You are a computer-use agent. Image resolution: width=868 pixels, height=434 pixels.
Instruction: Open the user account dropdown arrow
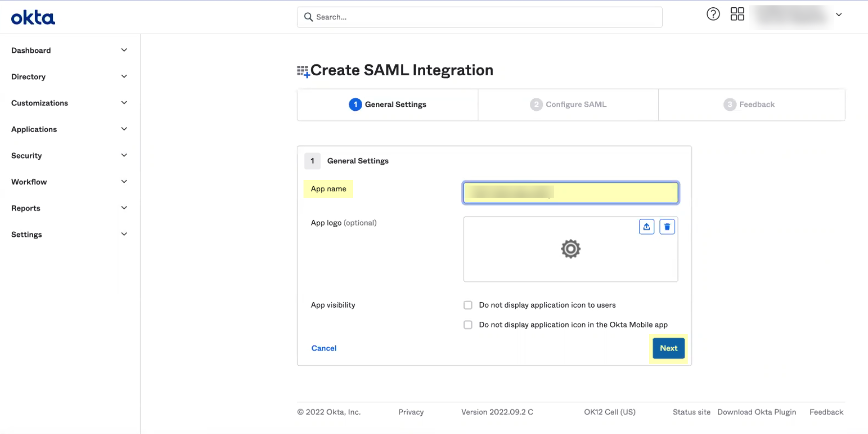click(839, 15)
